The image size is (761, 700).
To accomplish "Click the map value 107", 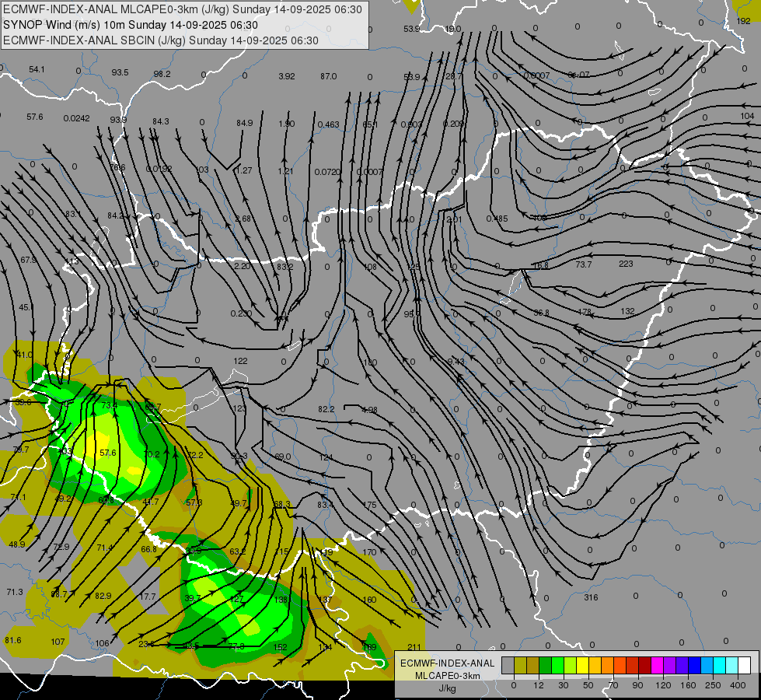I will pyautogui.click(x=58, y=642).
